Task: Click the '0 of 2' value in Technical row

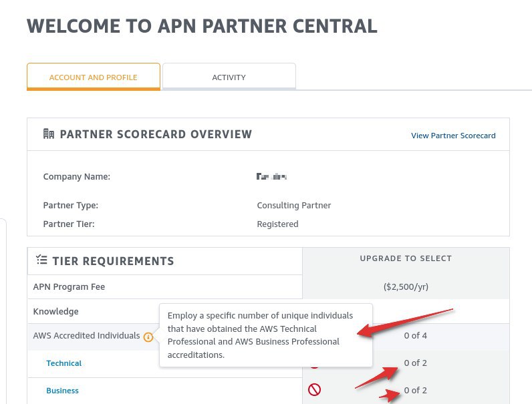Action: (415, 363)
